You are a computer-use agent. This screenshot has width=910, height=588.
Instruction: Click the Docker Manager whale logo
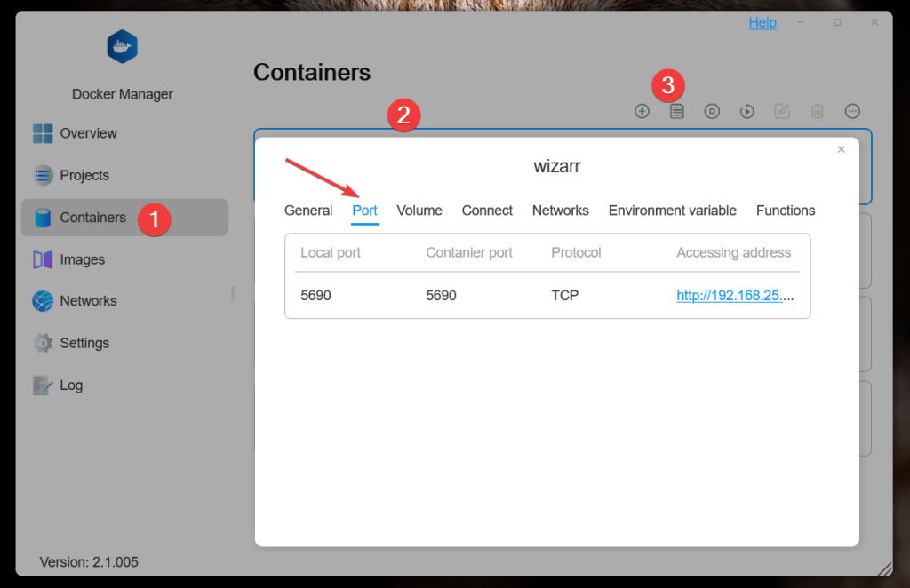pyautogui.click(x=122, y=47)
